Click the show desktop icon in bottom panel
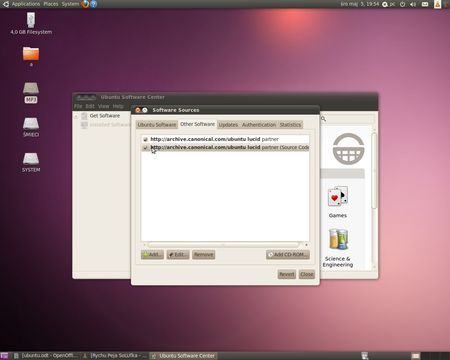The image size is (450, 360). tap(4, 356)
